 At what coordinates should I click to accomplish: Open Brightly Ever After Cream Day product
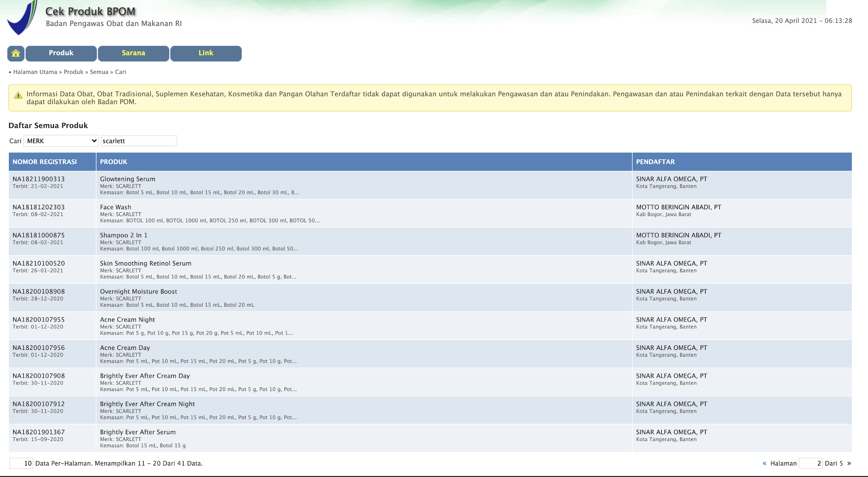point(145,376)
